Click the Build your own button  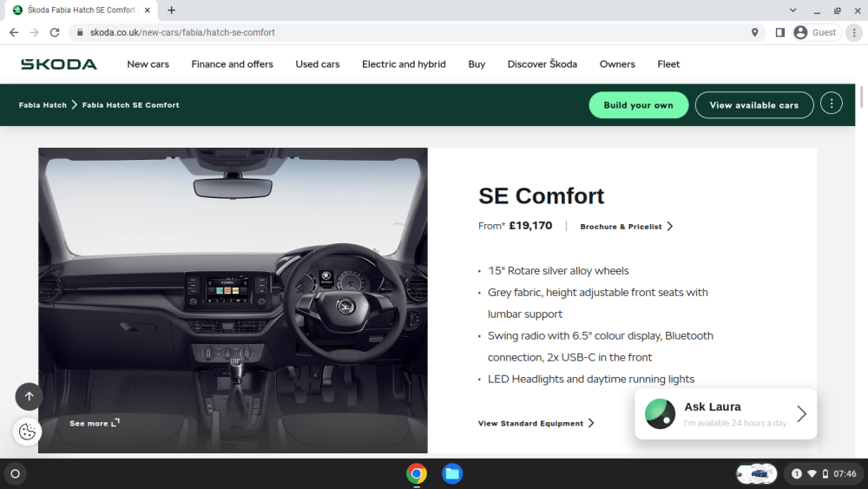pyautogui.click(x=638, y=105)
